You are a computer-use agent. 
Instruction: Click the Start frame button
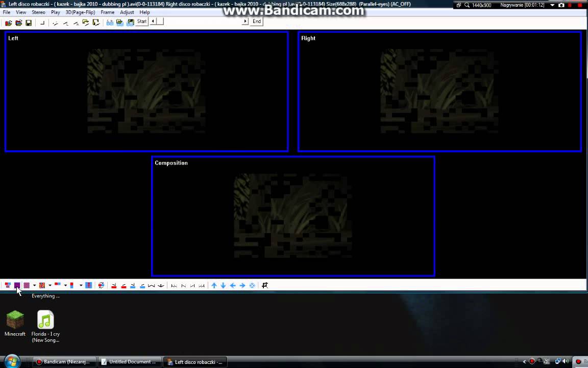click(142, 21)
